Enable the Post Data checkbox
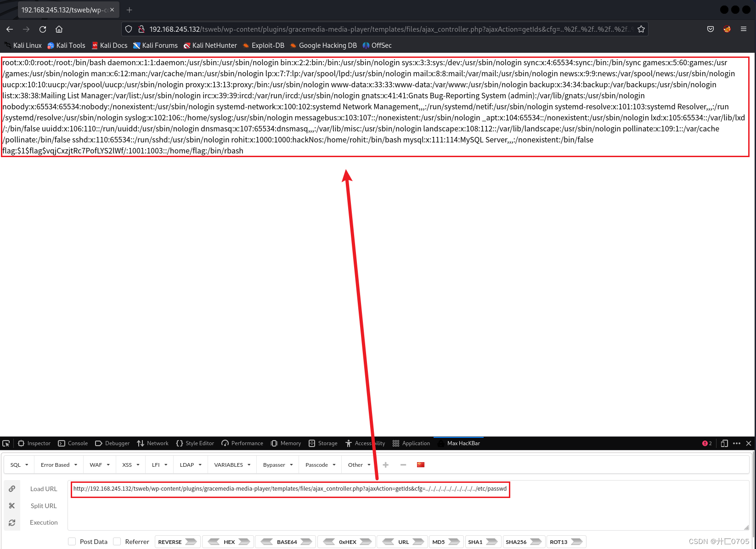Viewport: 756px width, 549px height. click(x=72, y=541)
